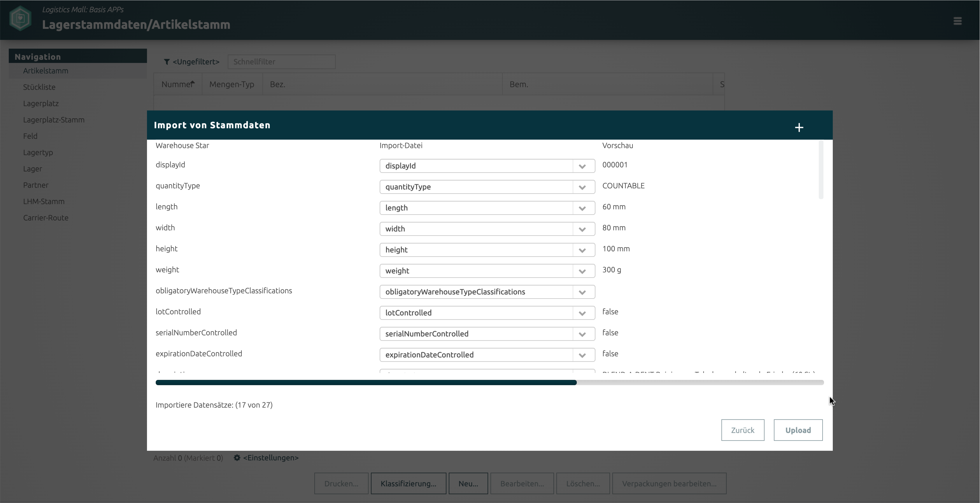Click the Logistics Mall hexagon logo
The height and width of the screenshot is (503, 980).
pyautogui.click(x=20, y=18)
